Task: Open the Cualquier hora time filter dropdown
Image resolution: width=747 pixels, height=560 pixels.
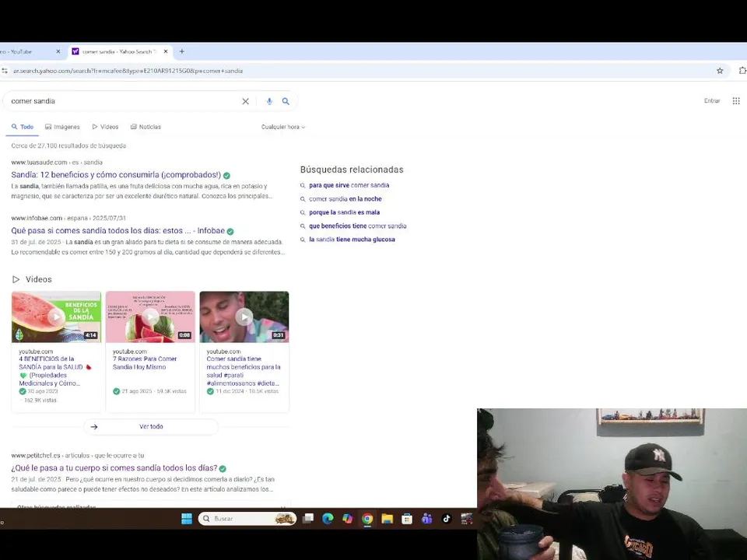Action: point(283,127)
